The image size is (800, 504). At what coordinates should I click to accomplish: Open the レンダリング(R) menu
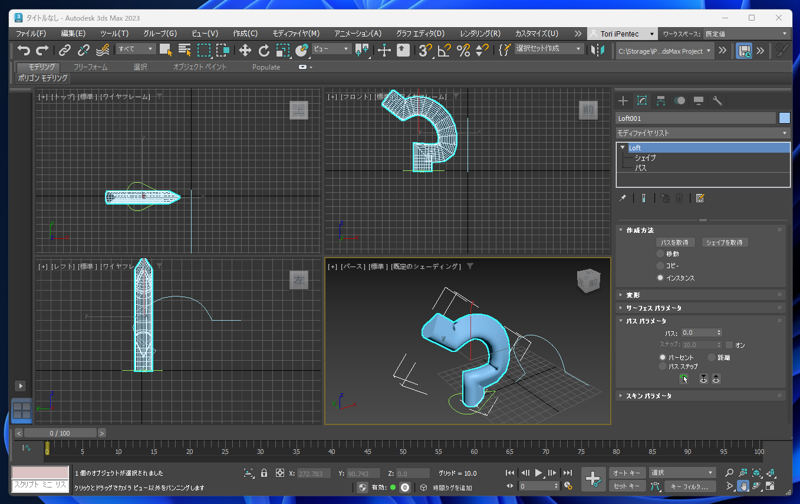[x=480, y=34]
